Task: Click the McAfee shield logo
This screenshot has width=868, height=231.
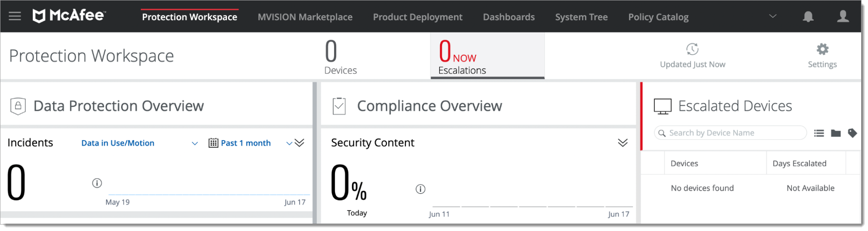Action: [39, 16]
